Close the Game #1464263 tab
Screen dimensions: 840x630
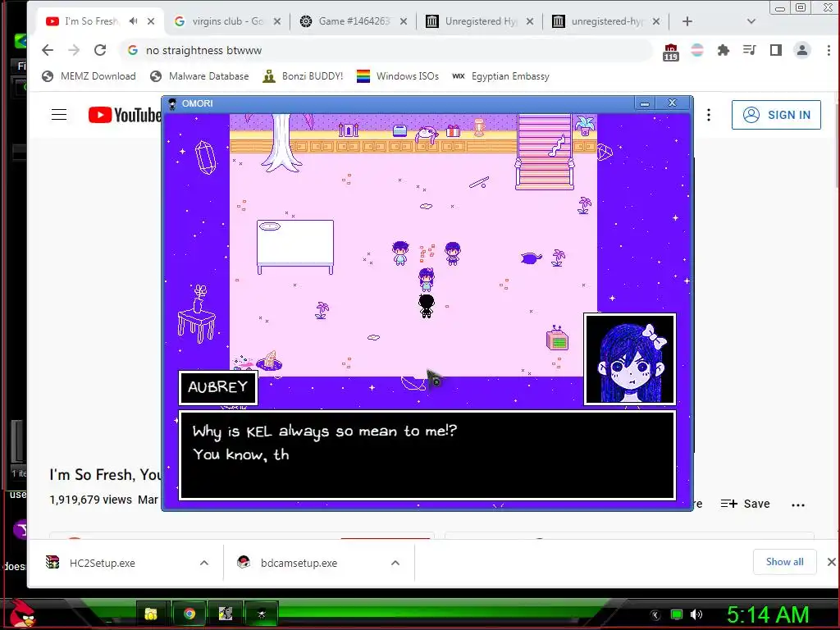pyautogui.click(x=404, y=21)
